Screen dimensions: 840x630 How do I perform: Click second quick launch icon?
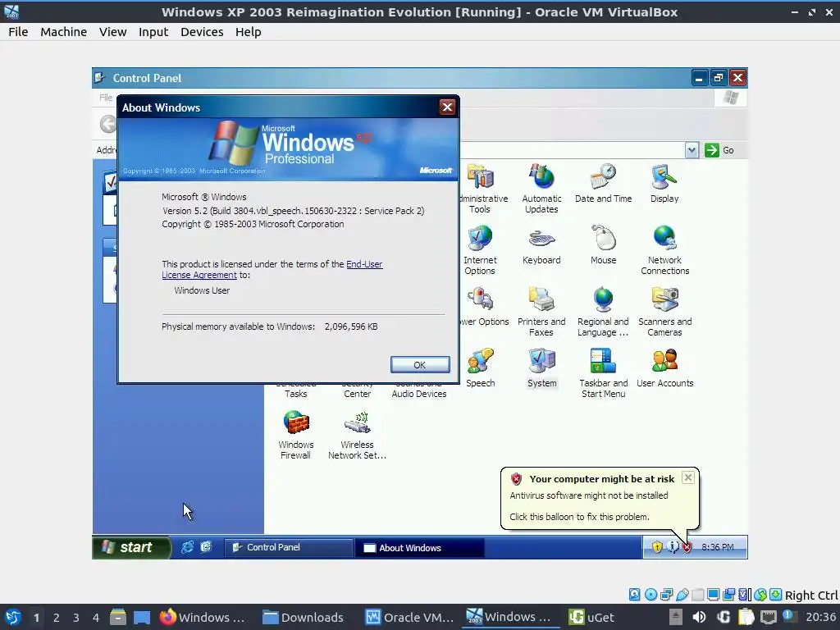[206, 547]
